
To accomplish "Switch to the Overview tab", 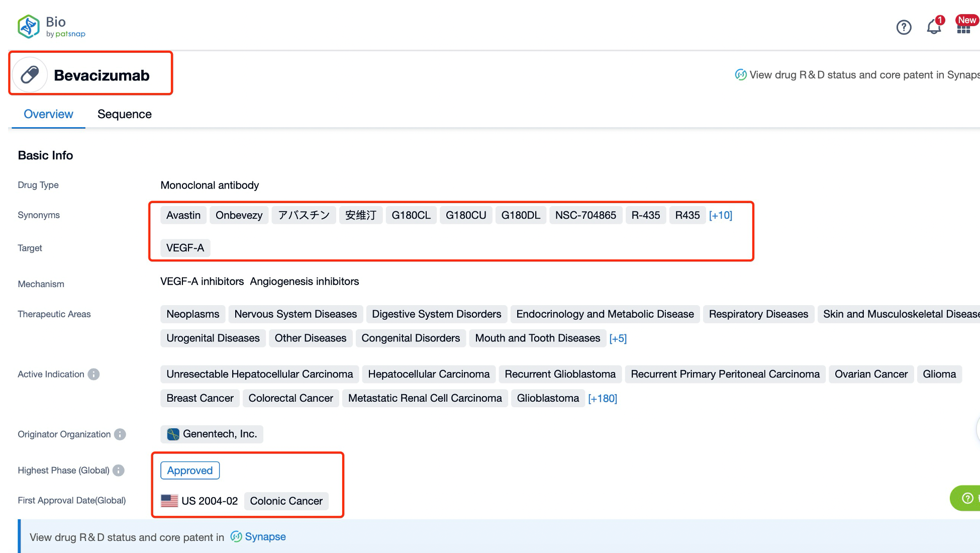I will (48, 113).
